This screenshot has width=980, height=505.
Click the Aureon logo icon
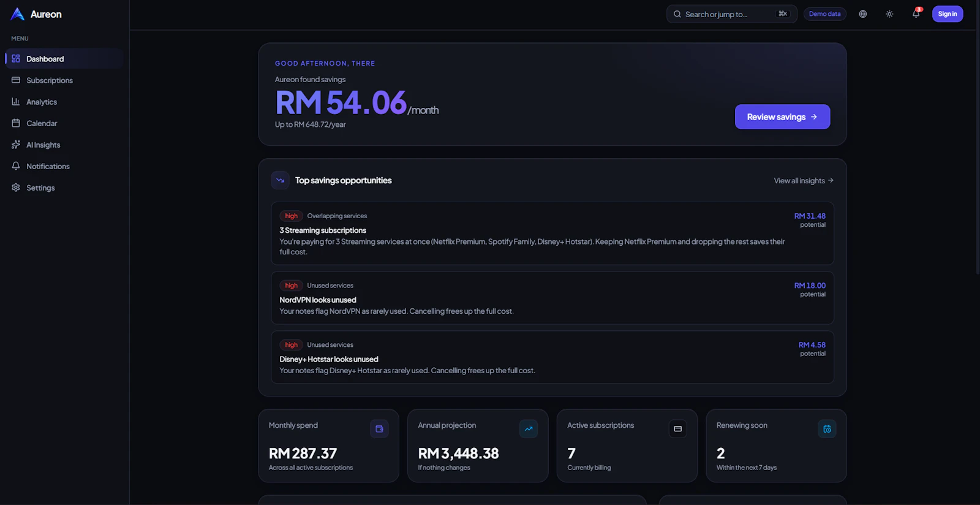click(18, 14)
